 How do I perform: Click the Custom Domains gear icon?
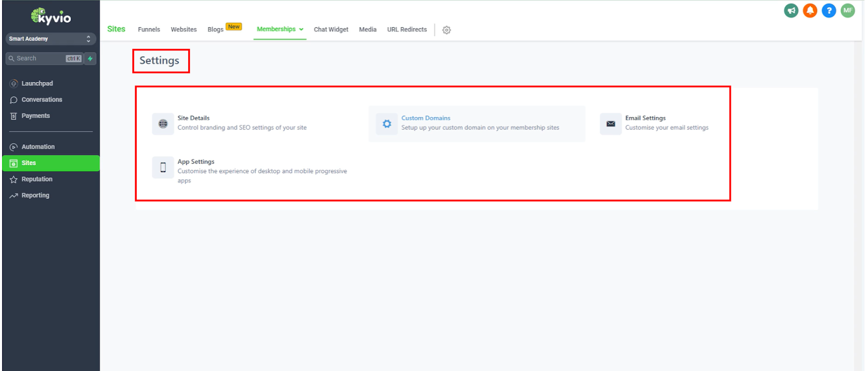[x=387, y=124]
